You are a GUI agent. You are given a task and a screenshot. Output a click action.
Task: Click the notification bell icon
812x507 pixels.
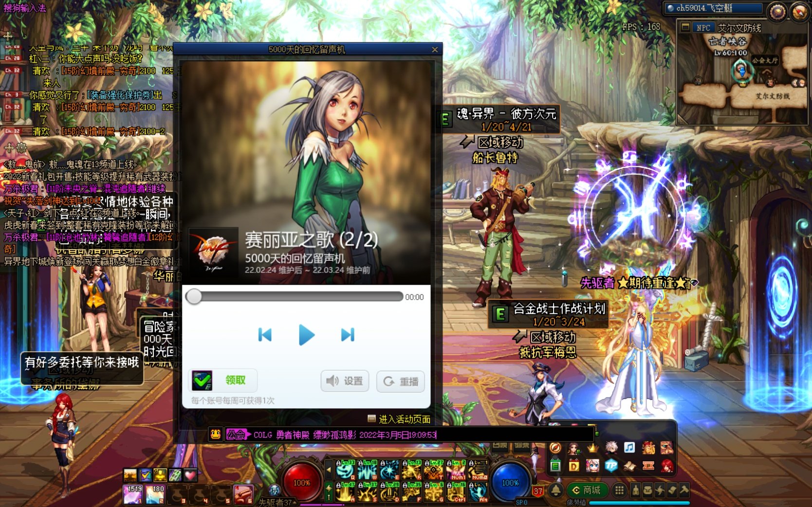pyautogui.click(x=555, y=490)
